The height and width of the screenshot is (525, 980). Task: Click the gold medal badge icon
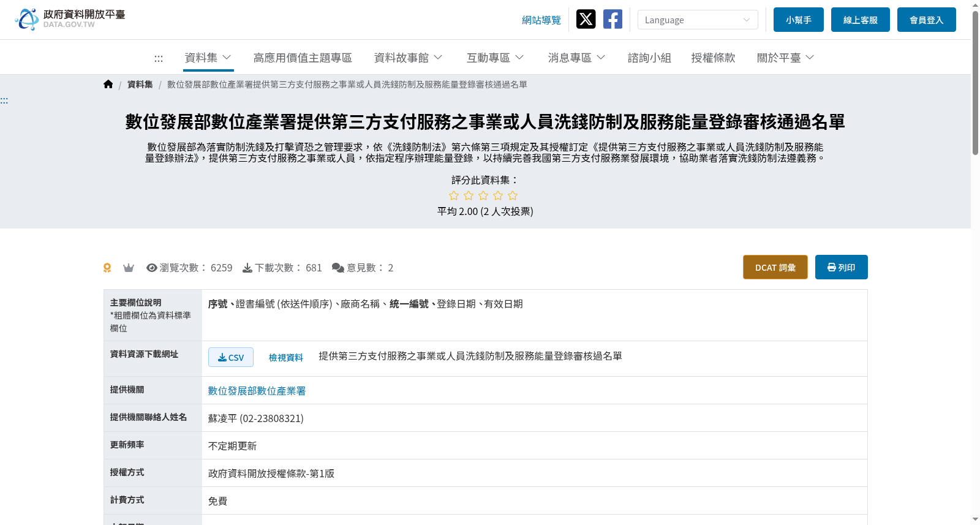107,268
